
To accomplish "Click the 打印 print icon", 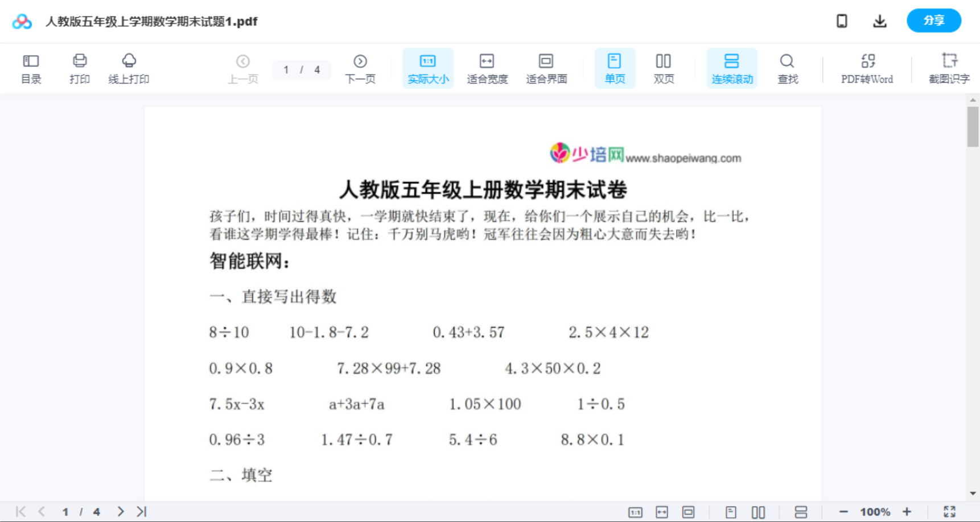I will point(80,68).
